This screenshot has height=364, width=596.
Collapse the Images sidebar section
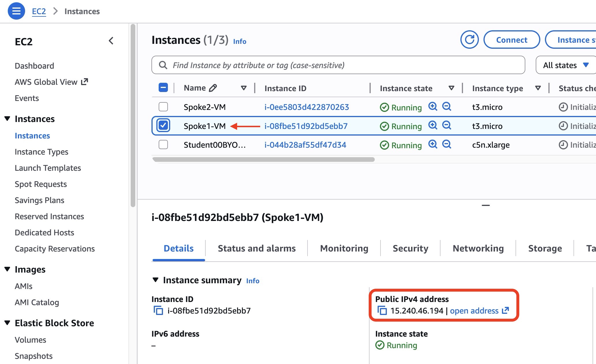tap(8, 269)
